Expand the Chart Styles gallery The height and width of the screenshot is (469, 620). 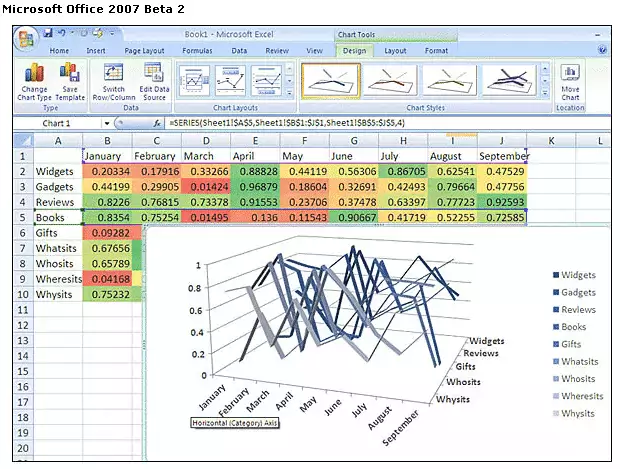pyautogui.click(x=543, y=93)
